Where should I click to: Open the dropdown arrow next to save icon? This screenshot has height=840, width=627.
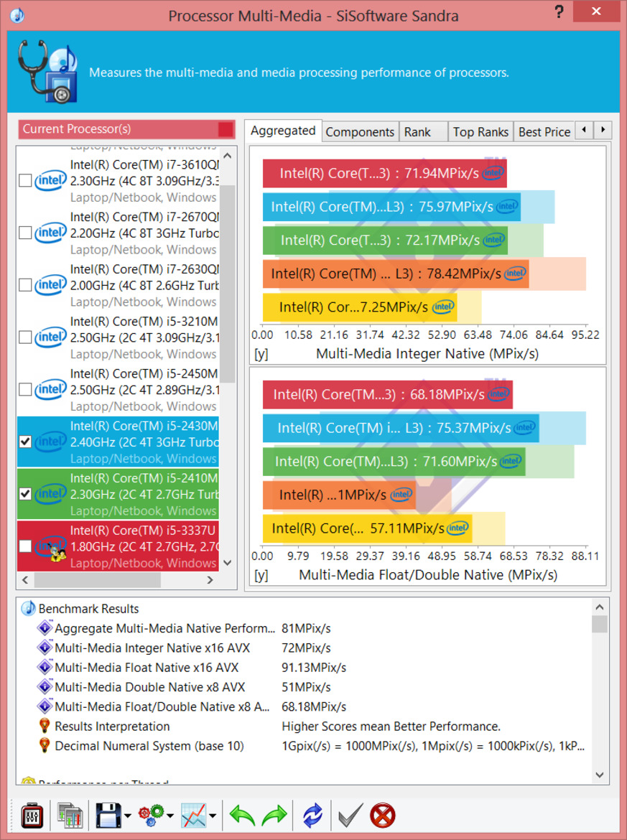128,816
